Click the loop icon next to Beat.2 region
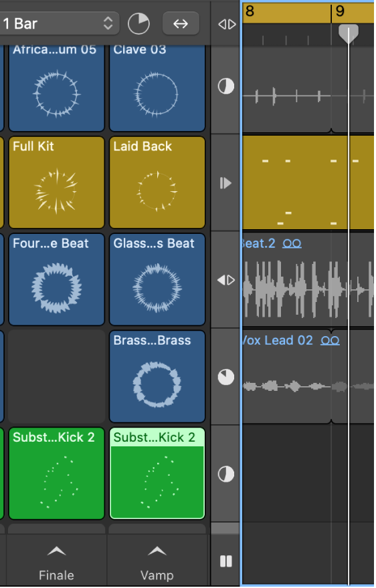 [292, 244]
